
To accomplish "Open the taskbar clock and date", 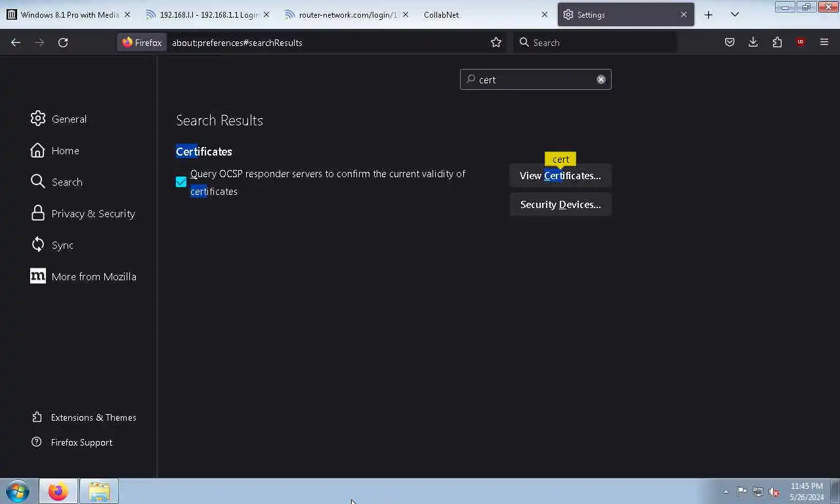I will (x=807, y=492).
